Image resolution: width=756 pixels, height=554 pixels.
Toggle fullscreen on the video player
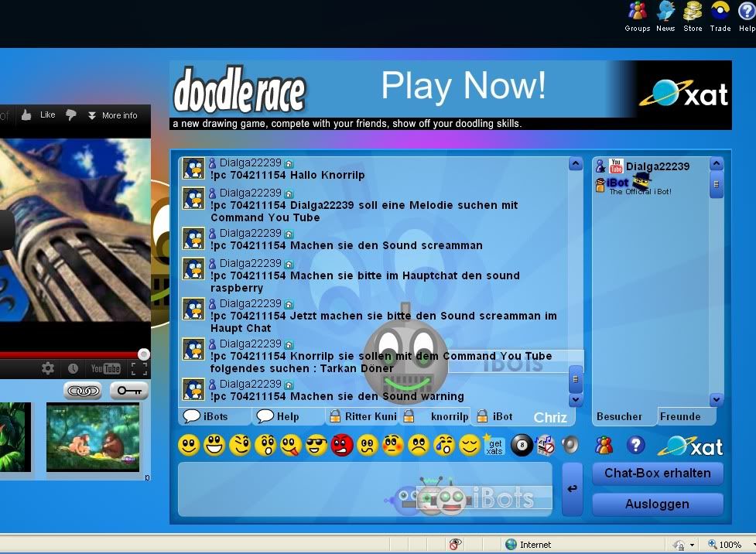tap(139, 369)
